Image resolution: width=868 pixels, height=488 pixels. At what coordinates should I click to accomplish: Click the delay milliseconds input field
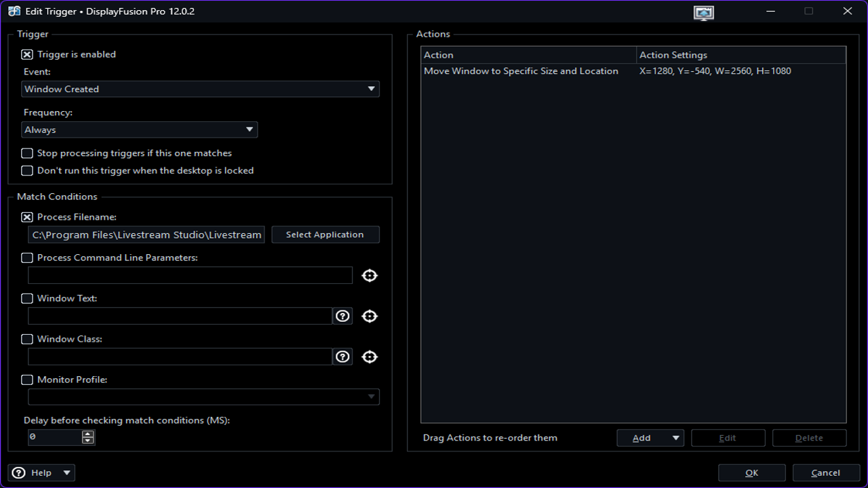55,438
